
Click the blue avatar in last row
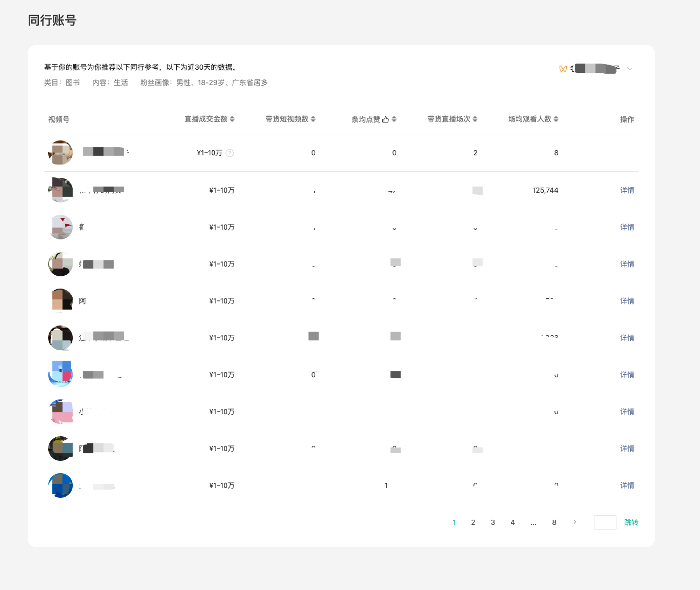click(x=60, y=485)
